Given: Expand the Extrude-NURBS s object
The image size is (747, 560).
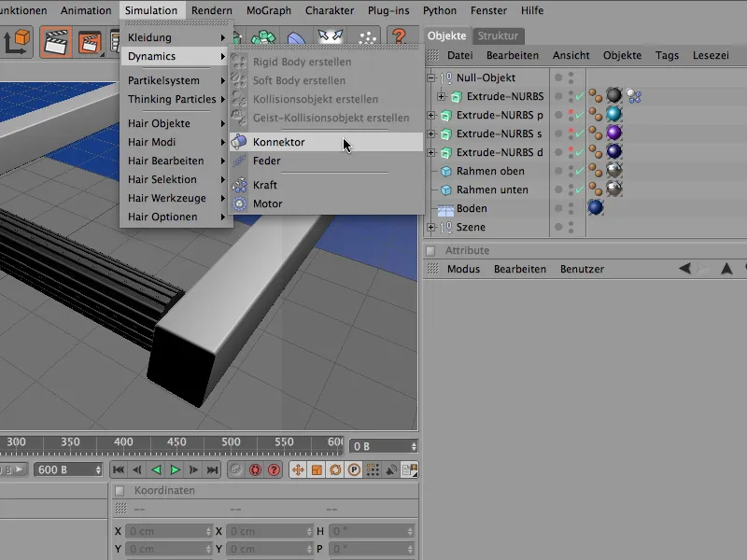Looking at the screenshot, I should (430, 134).
